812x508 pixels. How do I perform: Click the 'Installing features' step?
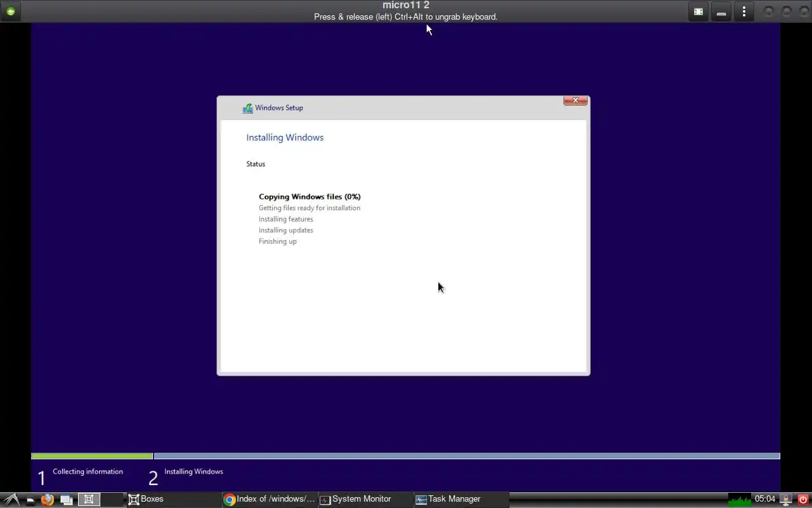point(286,219)
